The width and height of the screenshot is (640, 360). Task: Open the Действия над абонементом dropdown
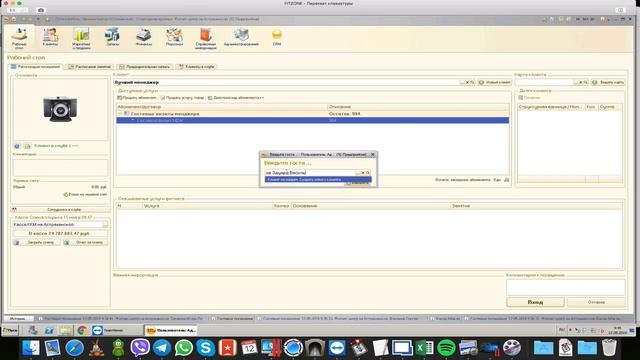236,98
